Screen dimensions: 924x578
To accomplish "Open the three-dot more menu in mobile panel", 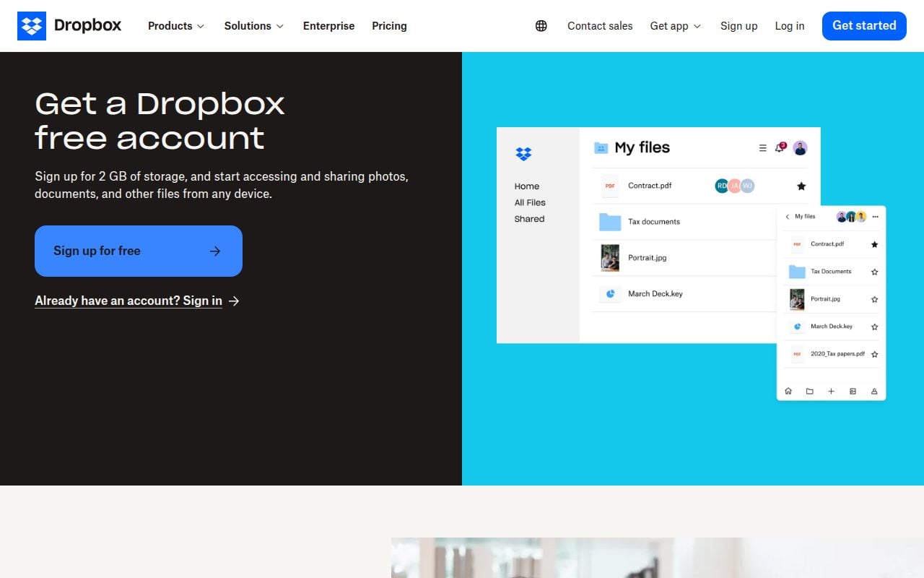I will [x=876, y=217].
